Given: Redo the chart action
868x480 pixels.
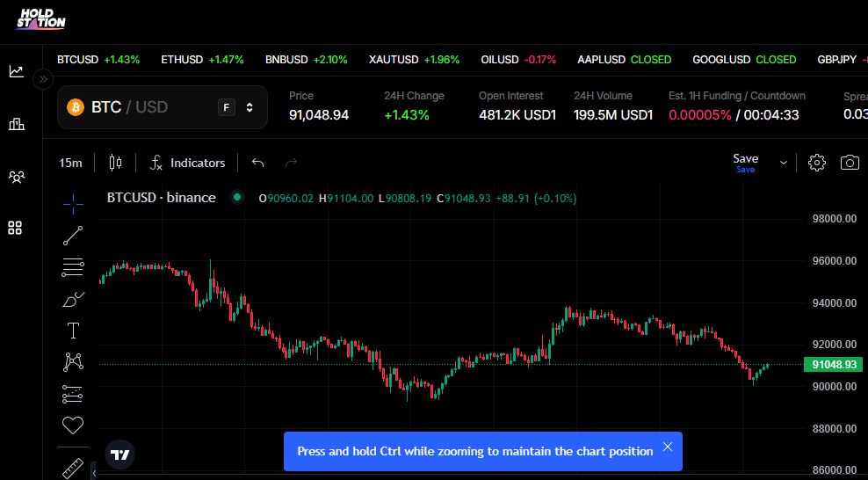Looking at the screenshot, I should 291,163.
